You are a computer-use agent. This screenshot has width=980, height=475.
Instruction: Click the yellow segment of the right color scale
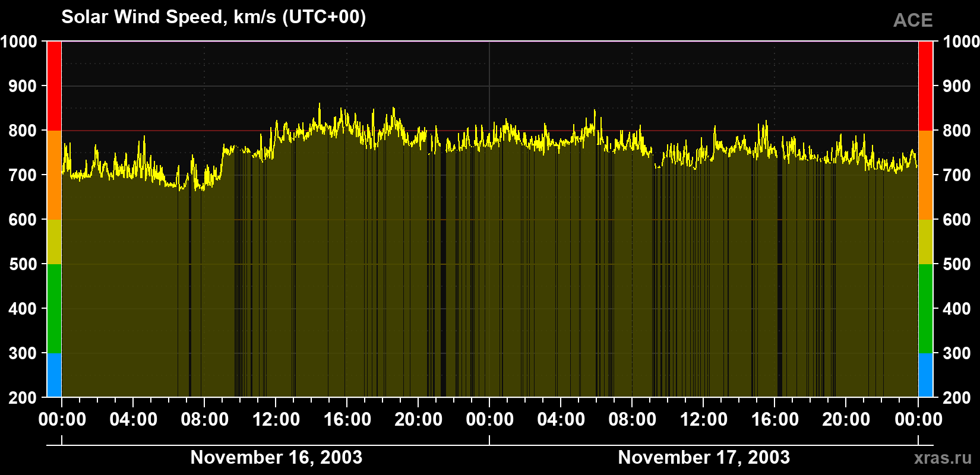[925, 242]
